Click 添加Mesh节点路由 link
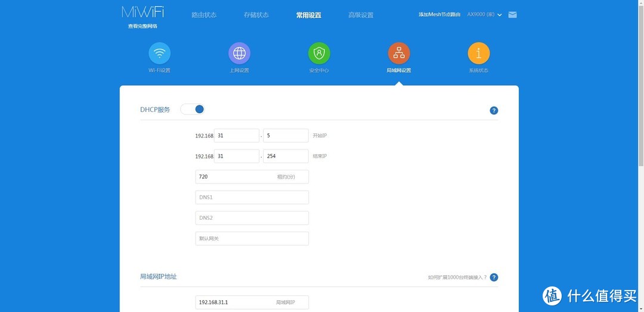The height and width of the screenshot is (312, 644). click(439, 15)
